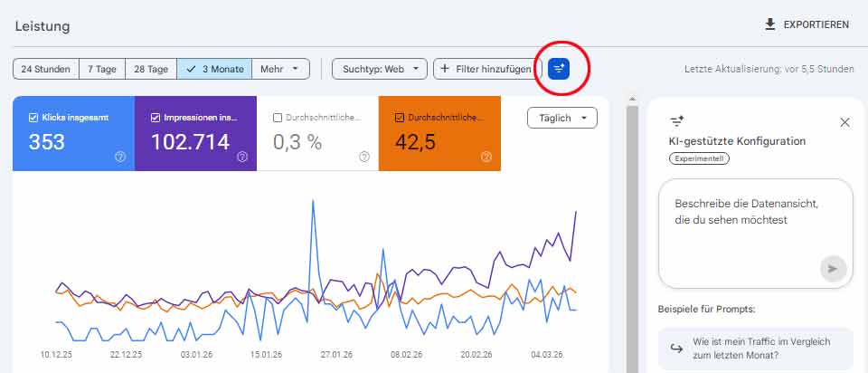
Task: Open help icon on 0,3 % card
Action: tap(364, 157)
